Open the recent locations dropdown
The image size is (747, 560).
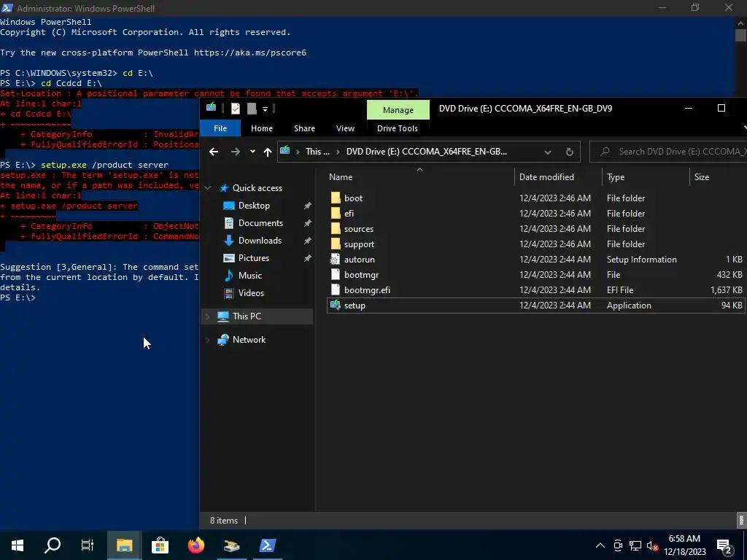point(252,152)
